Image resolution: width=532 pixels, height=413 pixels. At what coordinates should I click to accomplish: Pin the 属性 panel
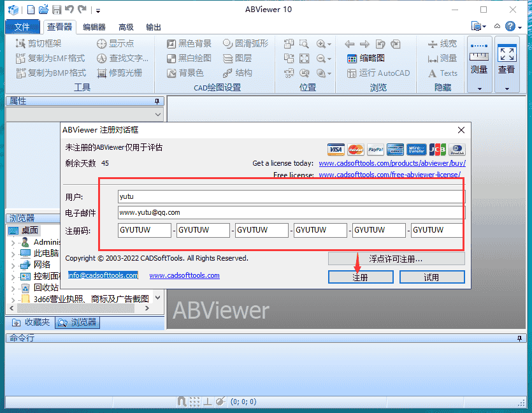(x=157, y=101)
